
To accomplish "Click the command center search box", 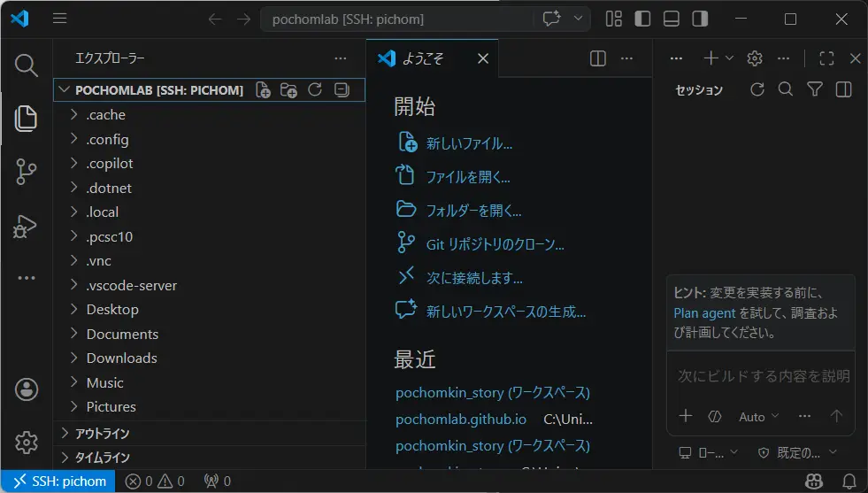I will 397,19.
